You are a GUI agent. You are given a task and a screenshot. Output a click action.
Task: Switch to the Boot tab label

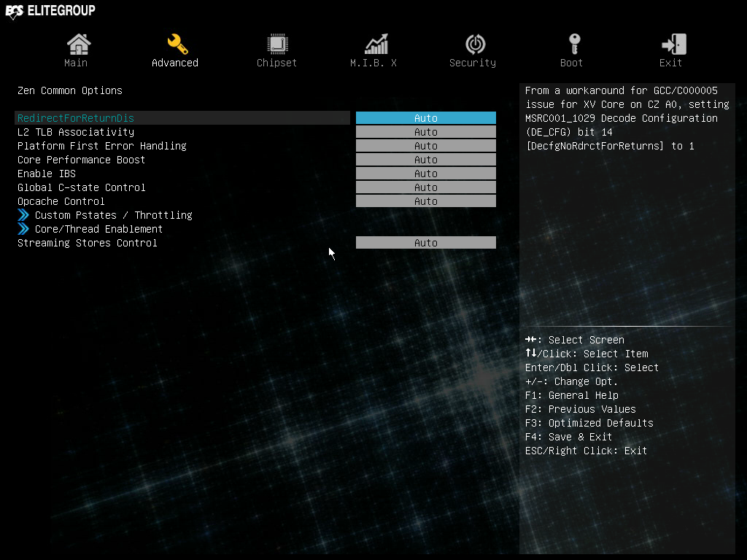click(571, 63)
